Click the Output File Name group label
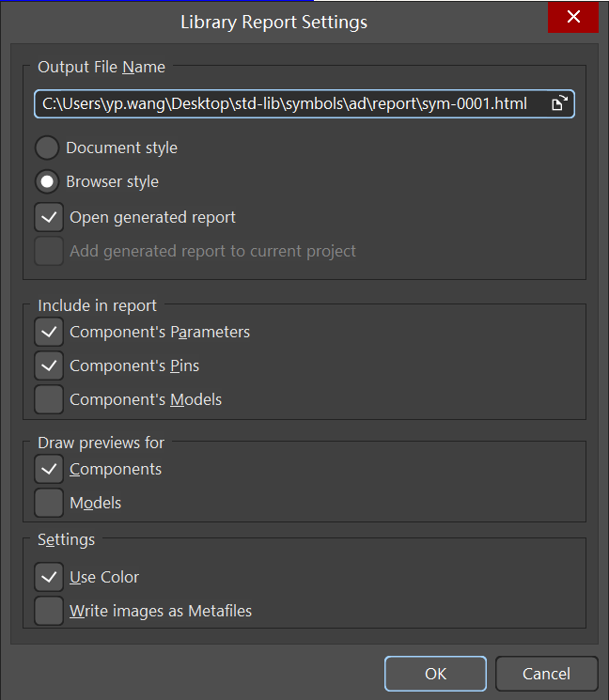The width and height of the screenshot is (609, 700). (101, 68)
